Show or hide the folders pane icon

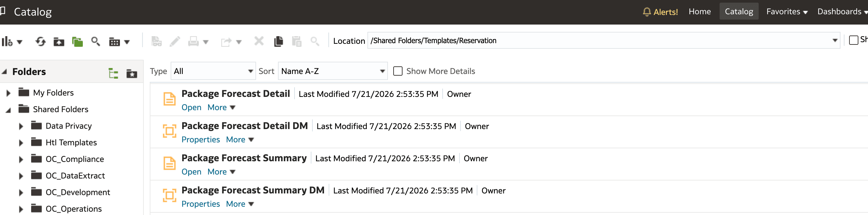coord(77,42)
